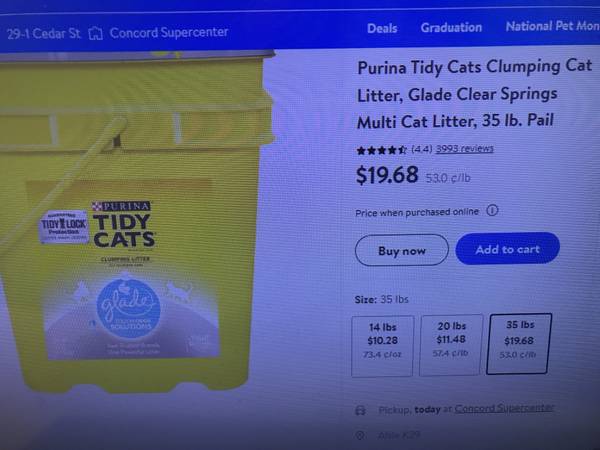Click the Purina Tidy Cats product title

click(x=474, y=94)
